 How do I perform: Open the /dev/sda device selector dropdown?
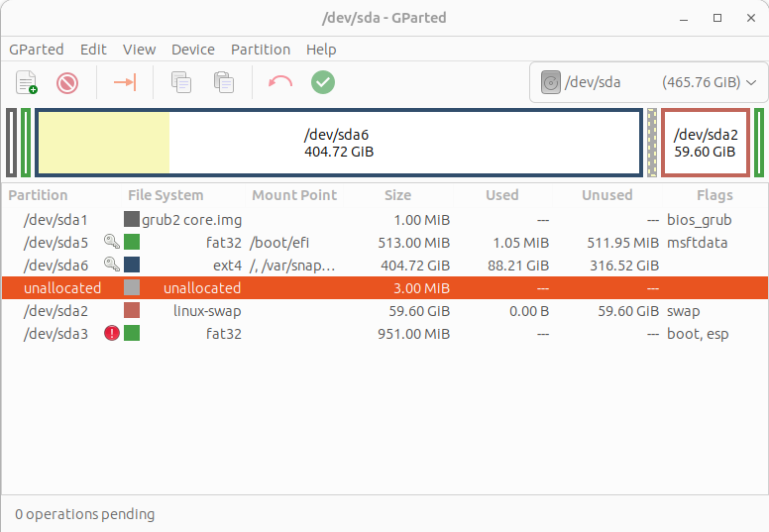tap(648, 82)
